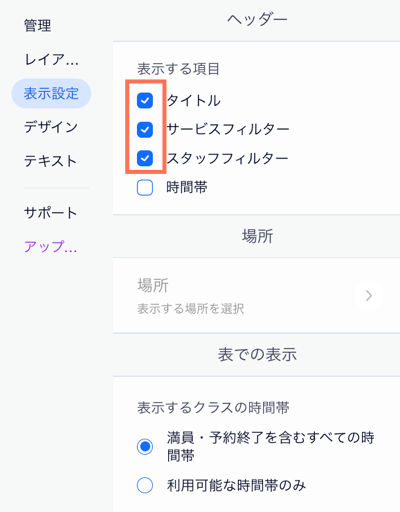Click the サービスフィルター label text
The width and height of the screenshot is (400, 512).
228,130
